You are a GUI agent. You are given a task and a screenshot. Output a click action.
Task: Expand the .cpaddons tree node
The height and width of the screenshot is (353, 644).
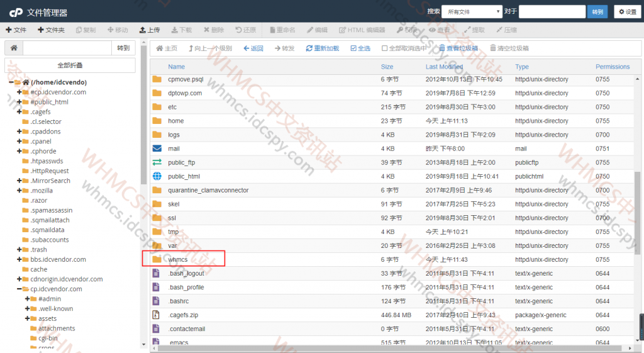pos(19,132)
